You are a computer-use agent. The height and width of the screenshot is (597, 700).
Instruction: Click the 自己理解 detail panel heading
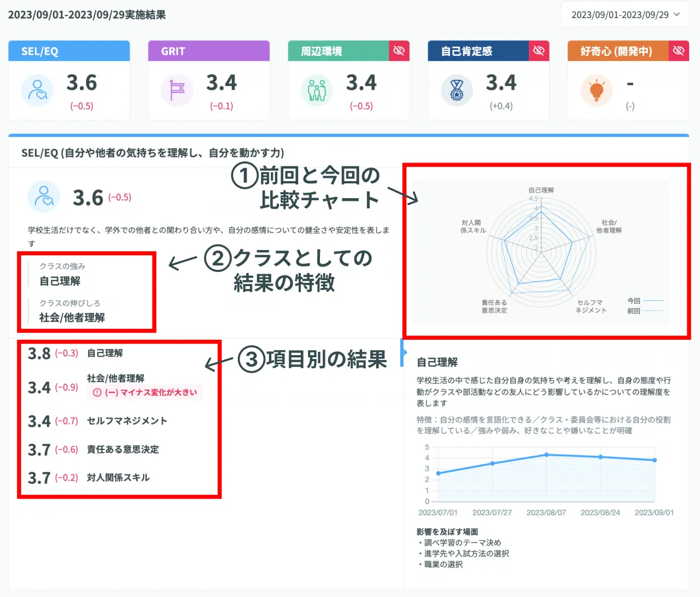point(437,362)
